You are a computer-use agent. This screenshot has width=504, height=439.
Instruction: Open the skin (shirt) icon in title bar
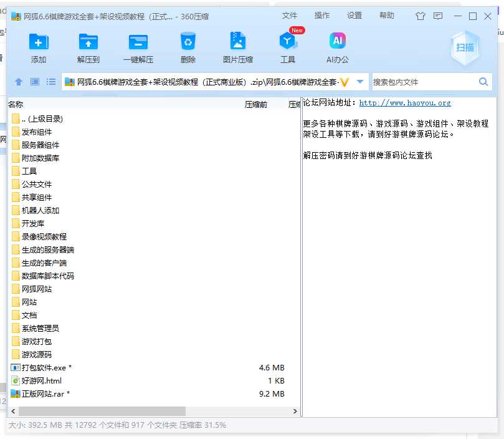pyautogui.click(x=420, y=16)
